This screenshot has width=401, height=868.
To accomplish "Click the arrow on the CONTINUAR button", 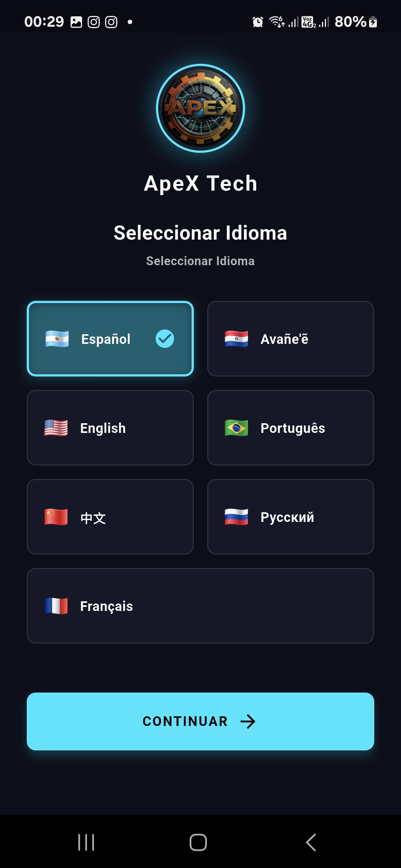I will (x=248, y=721).
